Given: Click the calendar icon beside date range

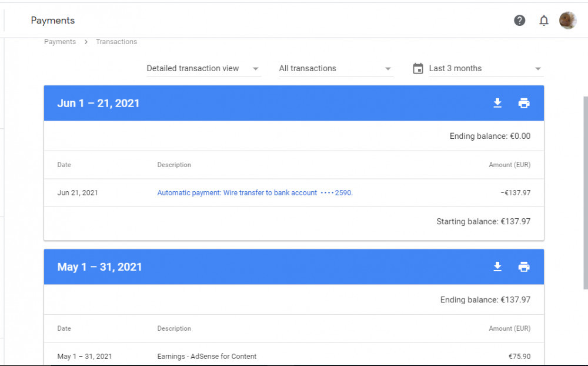Looking at the screenshot, I should click(418, 69).
